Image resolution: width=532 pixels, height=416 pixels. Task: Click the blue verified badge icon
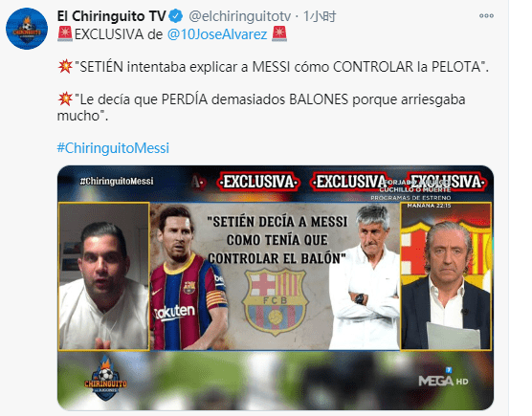176,16
